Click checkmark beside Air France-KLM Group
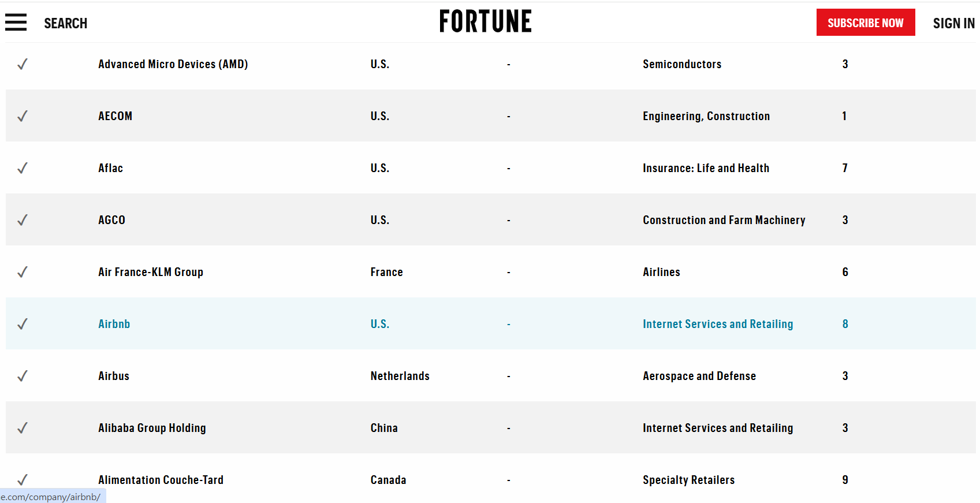 pyautogui.click(x=23, y=272)
